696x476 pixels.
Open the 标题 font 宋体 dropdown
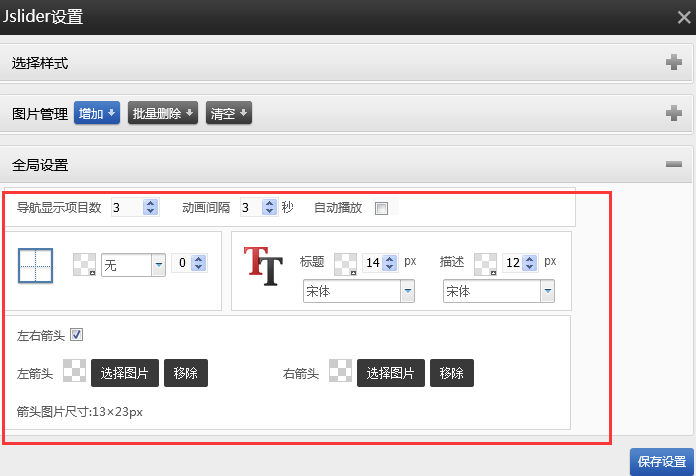click(x=359, y=291)
